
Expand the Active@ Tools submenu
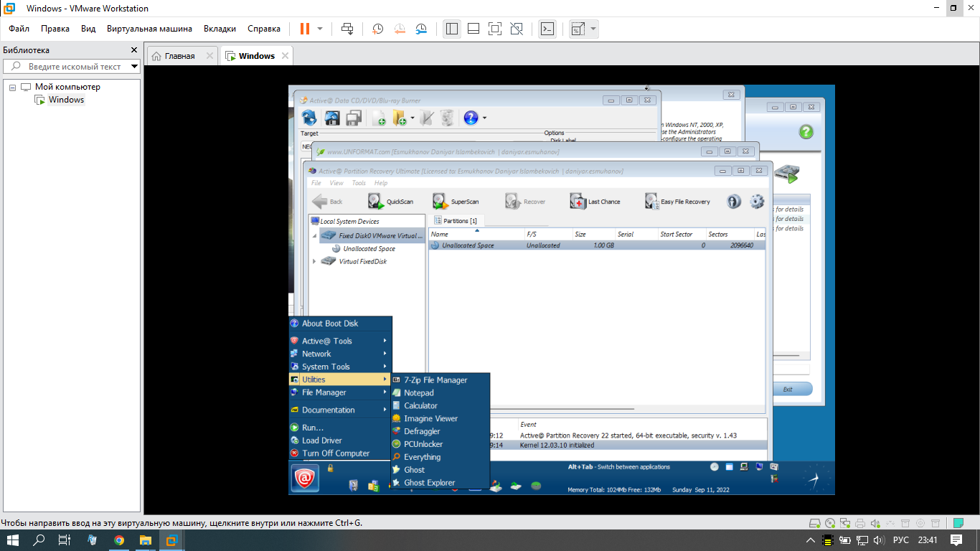[x=340, y=341]
